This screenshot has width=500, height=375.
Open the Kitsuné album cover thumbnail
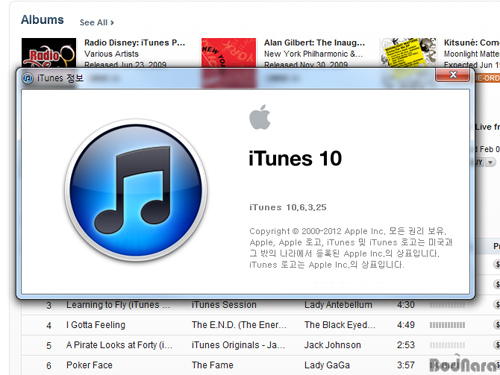pos(408,53)
